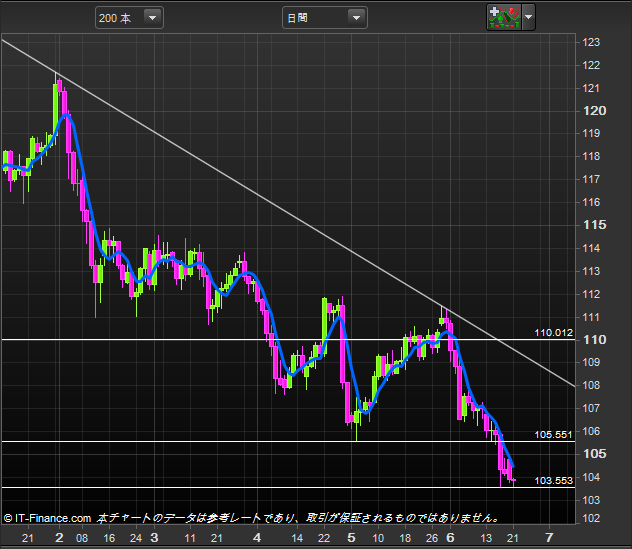Click month 2 label on time axis
632x549 pixels.
[59, 537]
